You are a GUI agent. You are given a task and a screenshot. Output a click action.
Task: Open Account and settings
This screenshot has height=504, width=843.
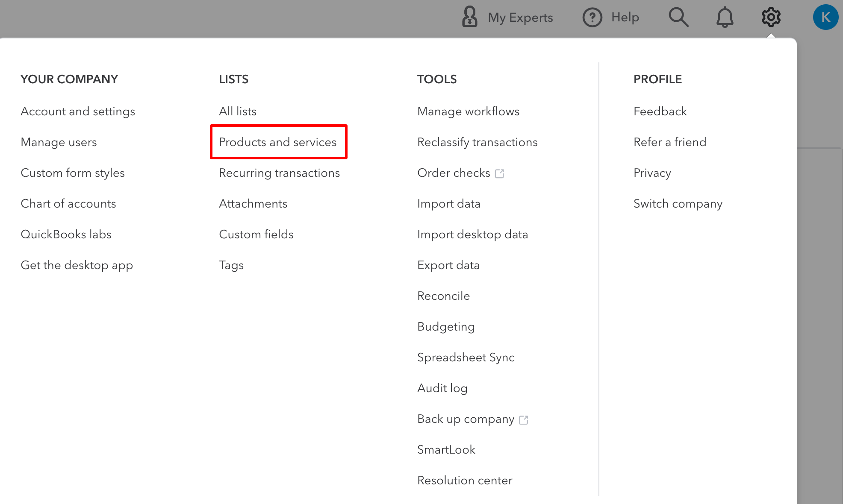pos(78,111)
